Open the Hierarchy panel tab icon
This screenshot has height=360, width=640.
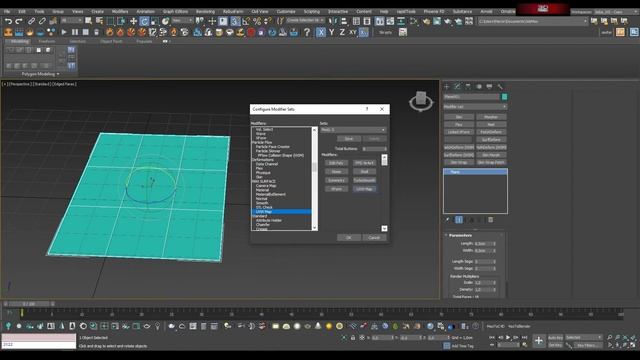(468, 87)
